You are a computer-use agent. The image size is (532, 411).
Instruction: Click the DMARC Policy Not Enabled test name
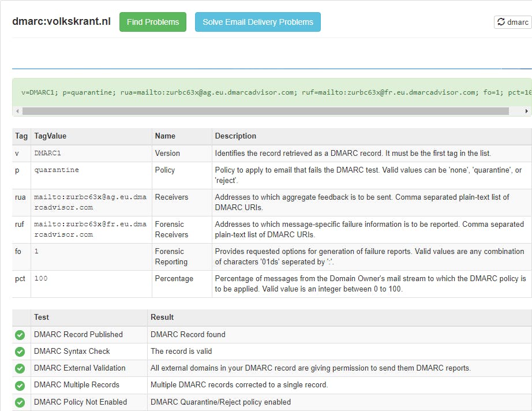pyautogui.click(x=80, y=402)
